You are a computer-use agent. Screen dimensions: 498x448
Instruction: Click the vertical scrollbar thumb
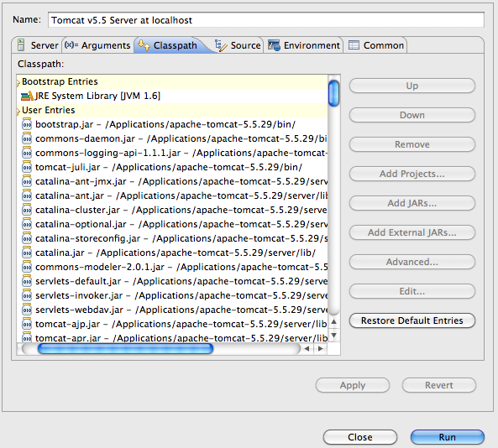[333, 93]
